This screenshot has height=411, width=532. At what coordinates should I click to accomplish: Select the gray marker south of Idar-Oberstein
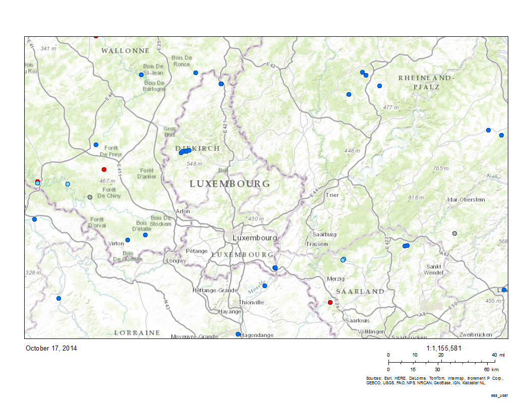(454, 233)
